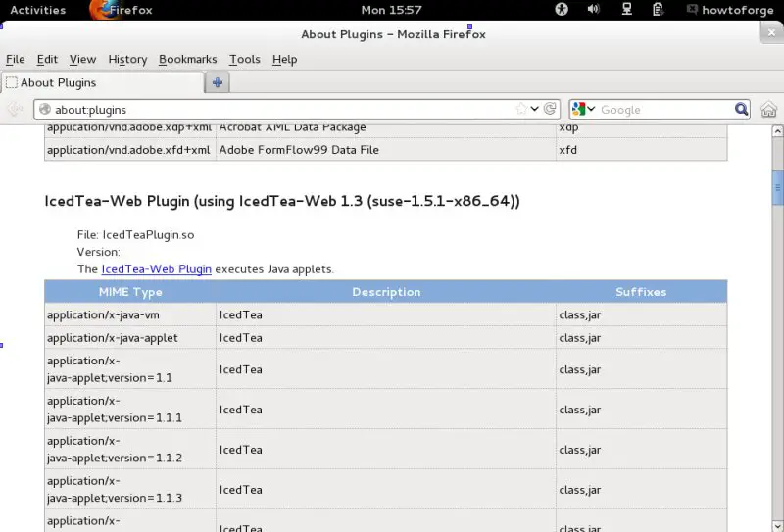Screen dimensions: 784x532
Task: Click the battery status icon
Action: [658, 9]
